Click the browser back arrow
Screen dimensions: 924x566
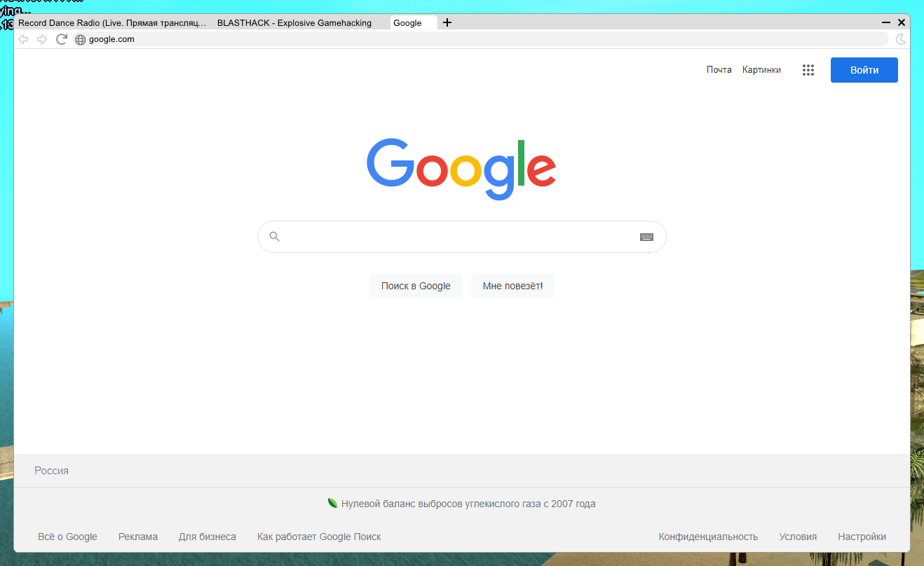coord(23,39)
